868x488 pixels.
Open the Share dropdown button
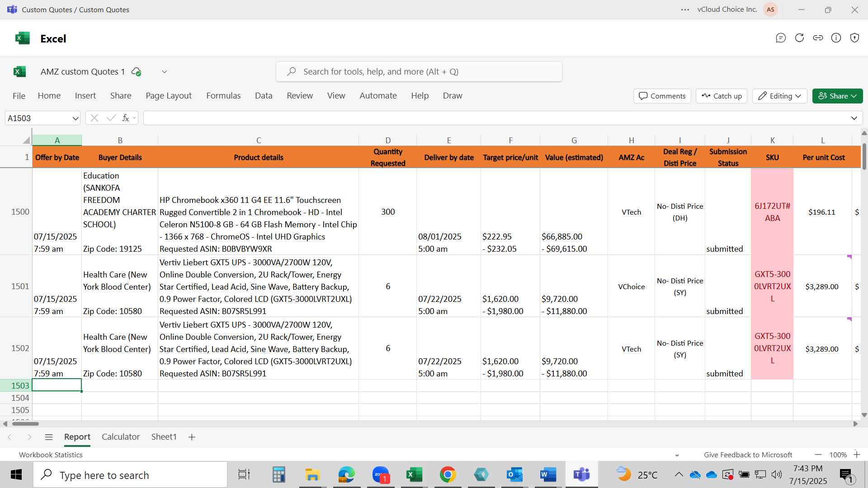pos(837,96)
